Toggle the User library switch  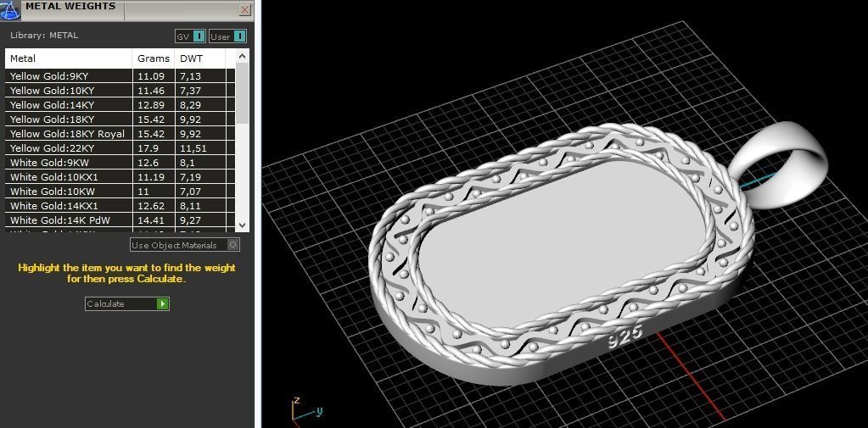(x=228, y=36)
